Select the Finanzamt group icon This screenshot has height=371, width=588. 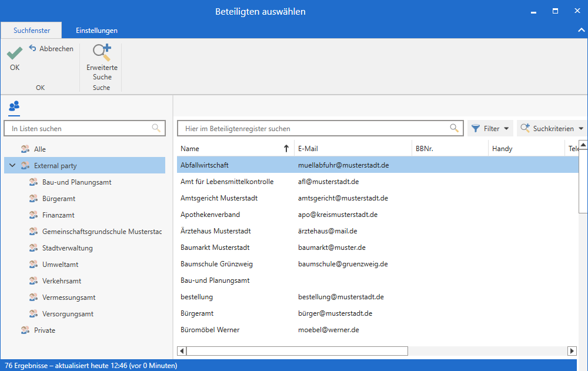pos(33,215)
